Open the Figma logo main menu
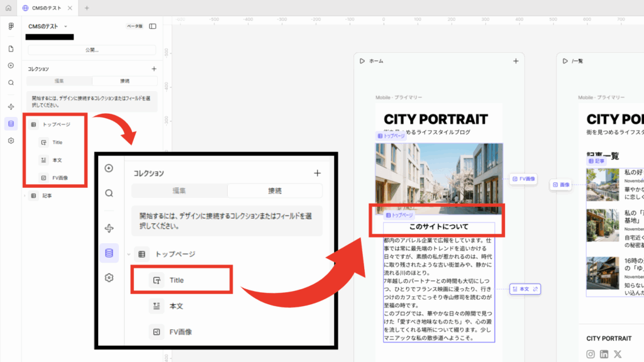Viewport: 644px width, 362px height. click(x=11, y=26)
